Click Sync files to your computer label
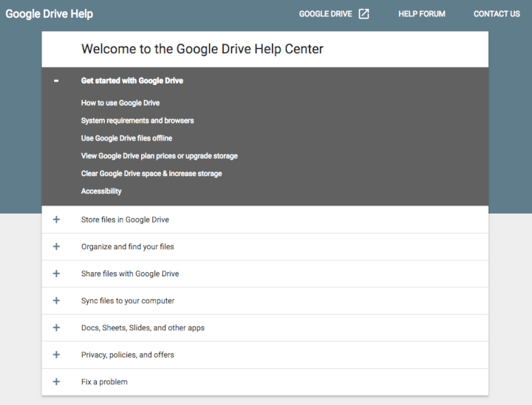Screen dimensions: 532x405 [128, 301]
